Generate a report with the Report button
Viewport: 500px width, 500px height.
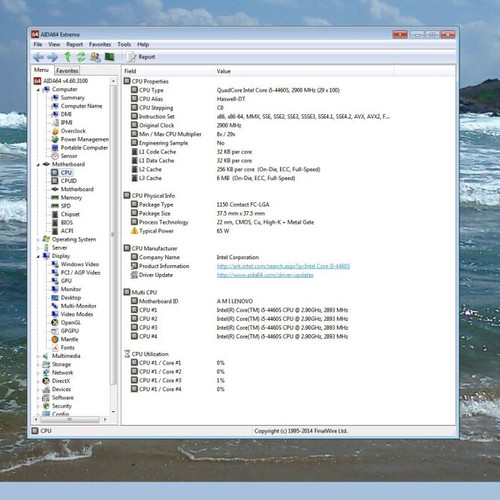coord(142,57)
